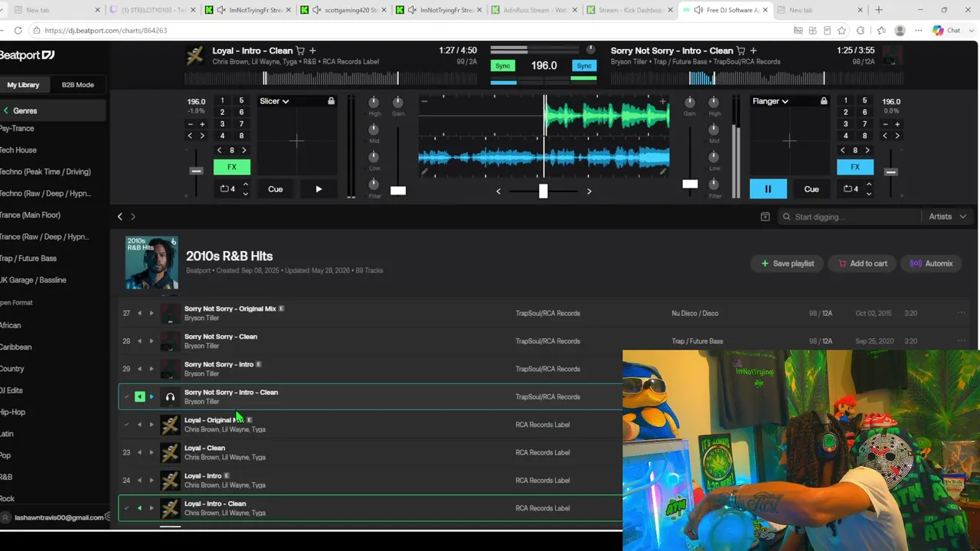Open calendar icon beside the search field
Viewport: 980px width, 551px height.
[x=765, y=217]
